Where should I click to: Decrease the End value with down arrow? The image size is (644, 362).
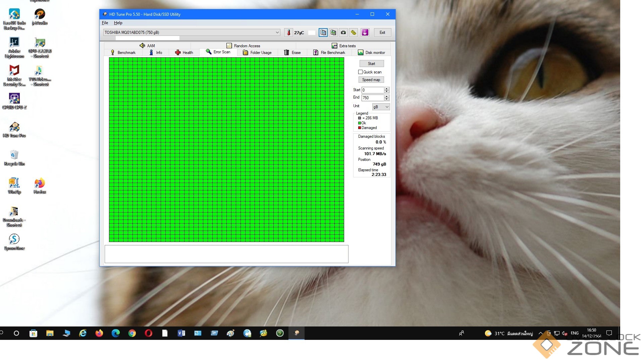pos(387,100)
